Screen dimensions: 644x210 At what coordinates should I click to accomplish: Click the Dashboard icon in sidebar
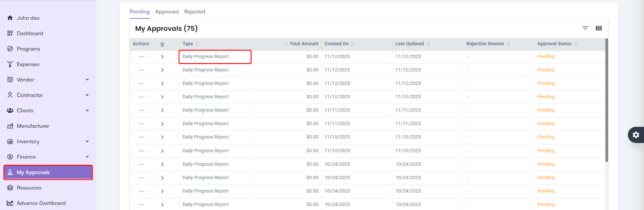pyautogui.click(x=10, y=33)
